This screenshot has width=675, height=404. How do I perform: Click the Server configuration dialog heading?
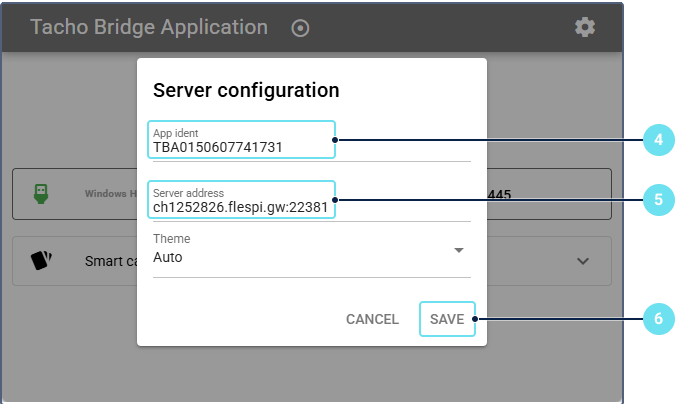[246, 90]
